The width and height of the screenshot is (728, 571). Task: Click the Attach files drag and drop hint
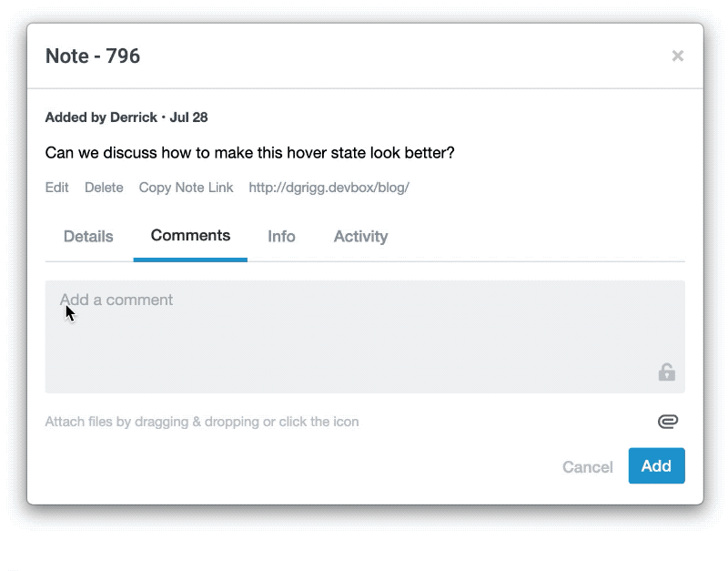[202, 422]
